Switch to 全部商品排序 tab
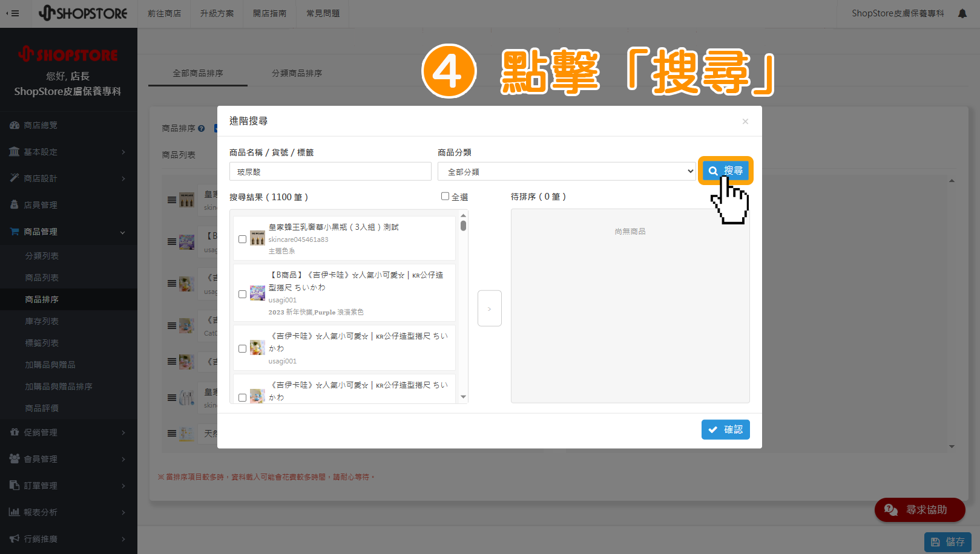 [198, 73]
